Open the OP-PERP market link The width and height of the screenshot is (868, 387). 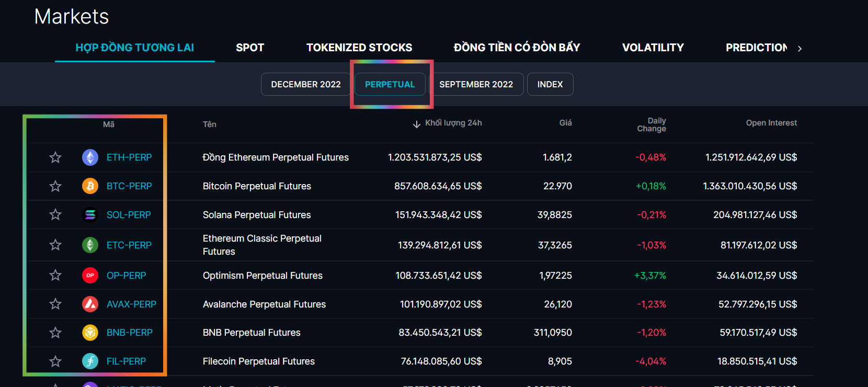click(127, 276)
